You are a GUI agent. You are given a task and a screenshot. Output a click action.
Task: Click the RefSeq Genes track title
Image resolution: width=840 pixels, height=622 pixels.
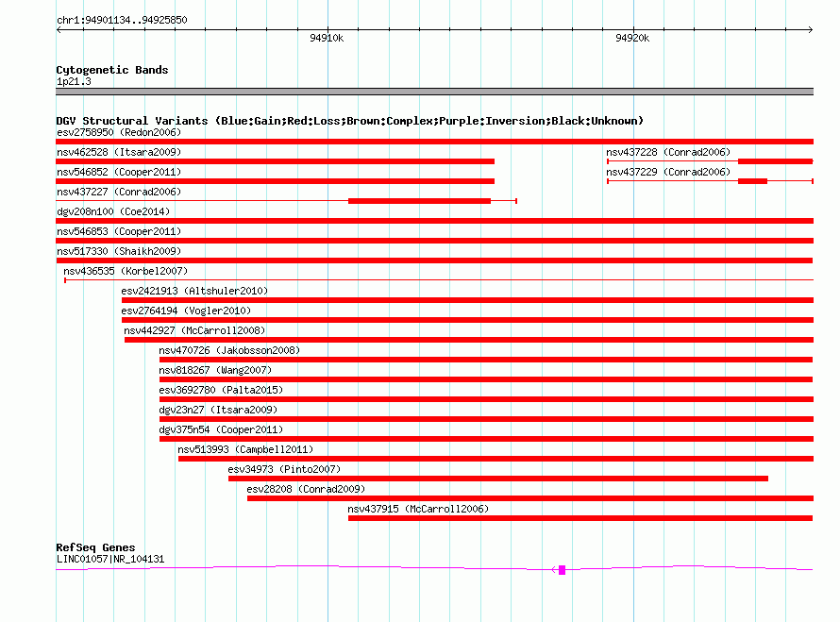coord(95,547)
